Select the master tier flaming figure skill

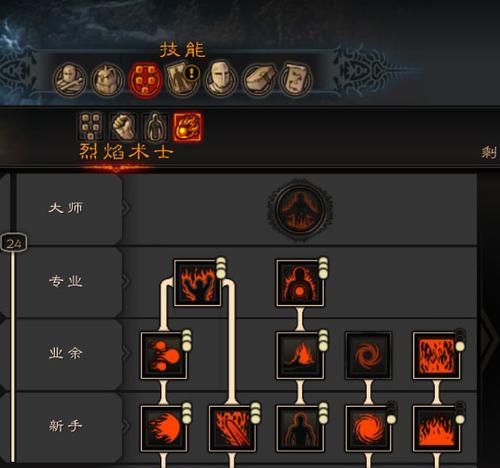(300, 210)
